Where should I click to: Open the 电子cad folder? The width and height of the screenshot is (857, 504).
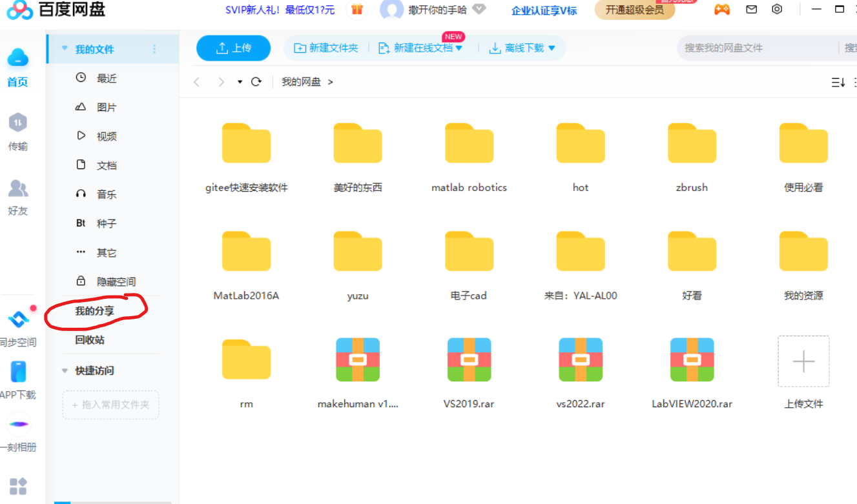[x=470, y=251]
